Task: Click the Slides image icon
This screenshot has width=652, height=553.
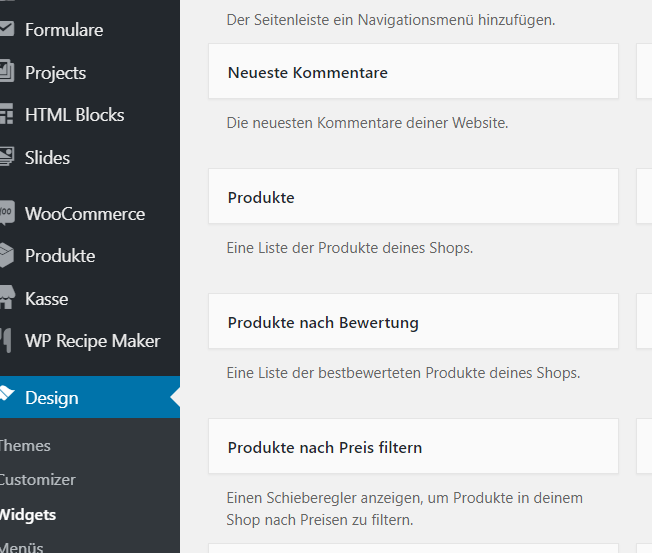Action: click(6, 157)
